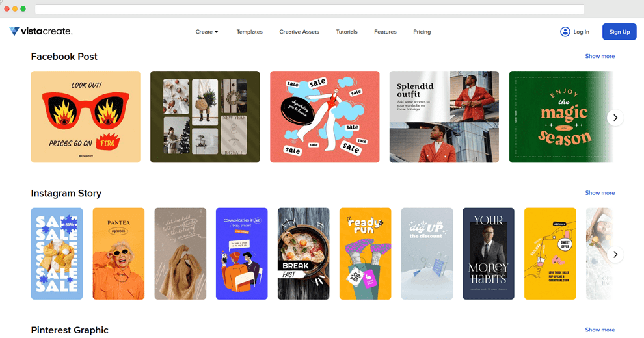Viewport: 644px width, 338px height.
Task: Open the Create dropdown menu
Action: pos(207,32)
